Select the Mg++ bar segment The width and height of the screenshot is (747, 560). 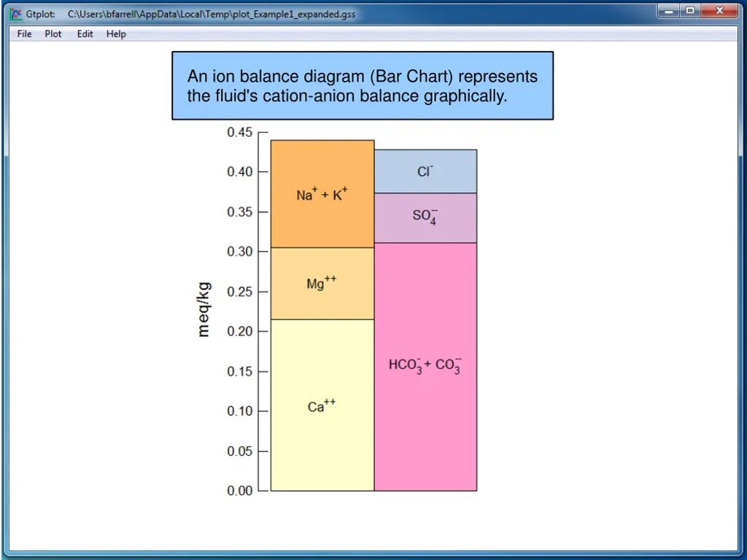322,299
